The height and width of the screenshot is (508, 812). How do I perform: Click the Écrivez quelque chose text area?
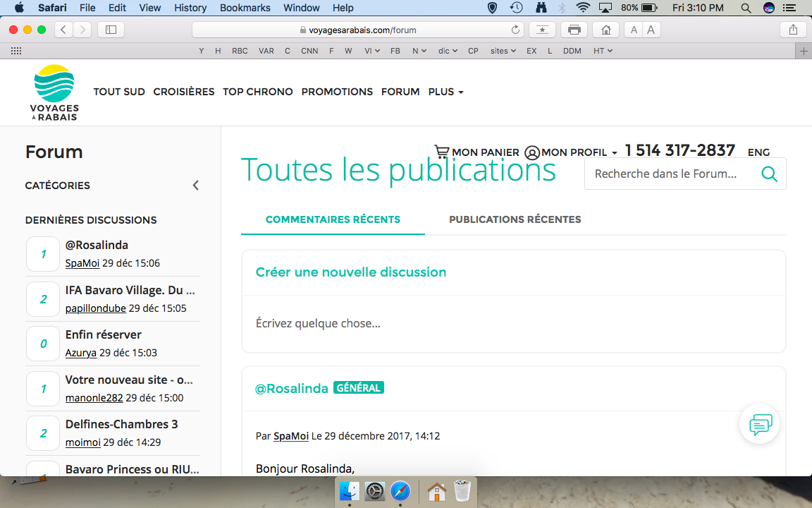point(514,323)
